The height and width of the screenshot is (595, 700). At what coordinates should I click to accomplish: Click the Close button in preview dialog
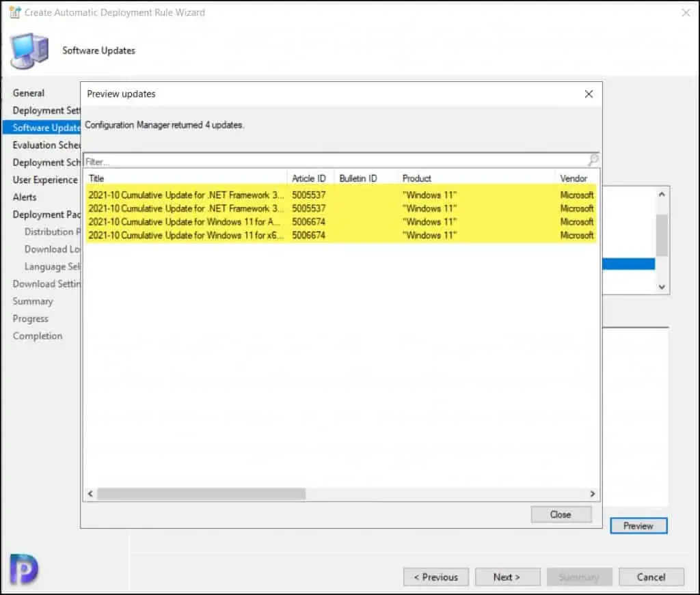(x=561, y=514)
